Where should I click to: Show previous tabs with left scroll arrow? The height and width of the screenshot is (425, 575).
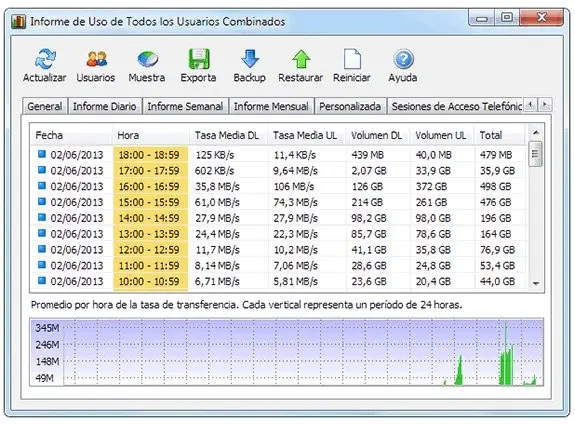click(530, 105)
